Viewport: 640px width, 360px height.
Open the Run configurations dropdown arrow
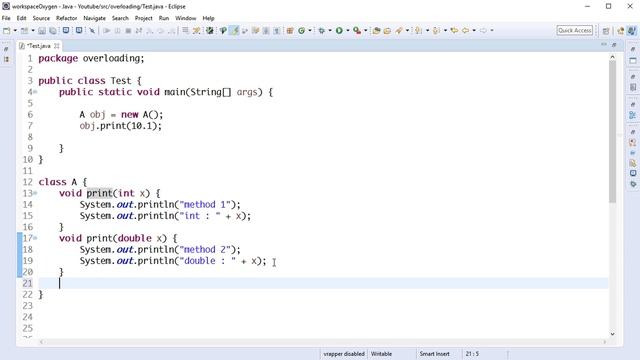pos(348,31)
